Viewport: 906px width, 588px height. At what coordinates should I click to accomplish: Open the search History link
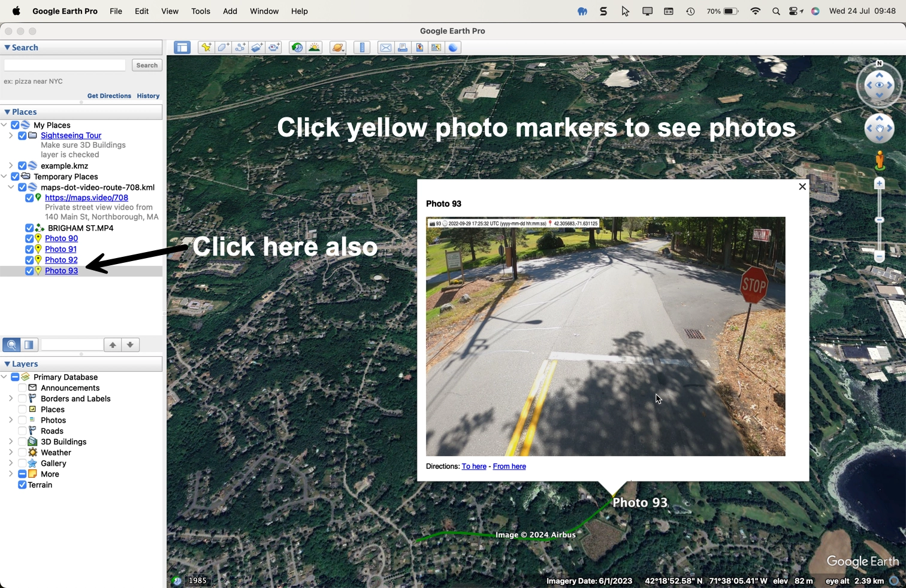148,96
